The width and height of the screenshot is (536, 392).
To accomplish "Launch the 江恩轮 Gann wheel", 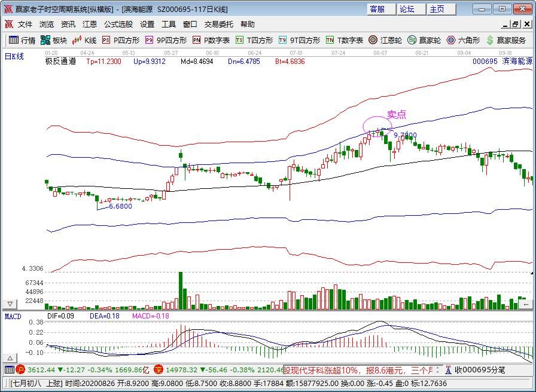I will point(385,40).
